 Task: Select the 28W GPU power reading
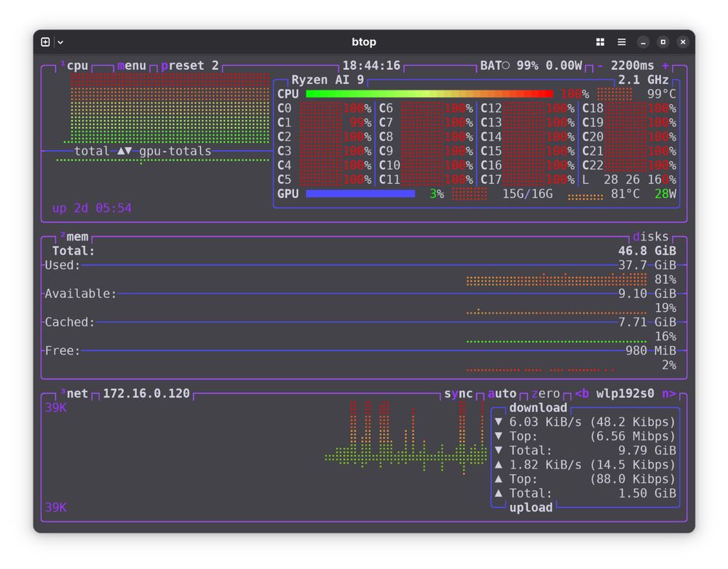tap(665, 194)
